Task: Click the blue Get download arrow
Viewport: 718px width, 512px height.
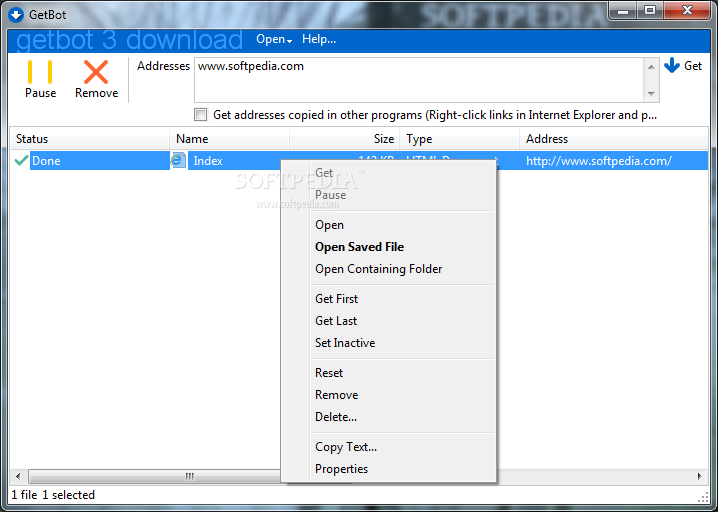Action: (x=672, y=65)
